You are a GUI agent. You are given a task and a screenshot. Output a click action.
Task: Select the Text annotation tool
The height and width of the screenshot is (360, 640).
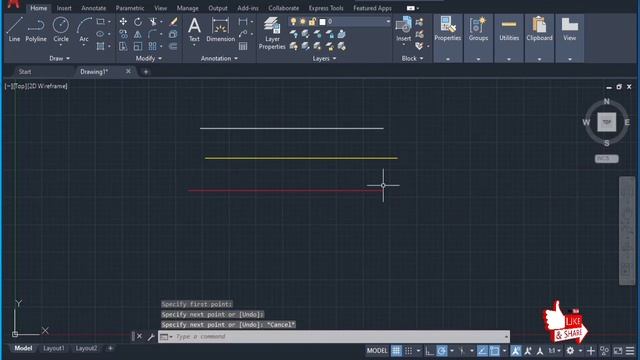[194, 30]
